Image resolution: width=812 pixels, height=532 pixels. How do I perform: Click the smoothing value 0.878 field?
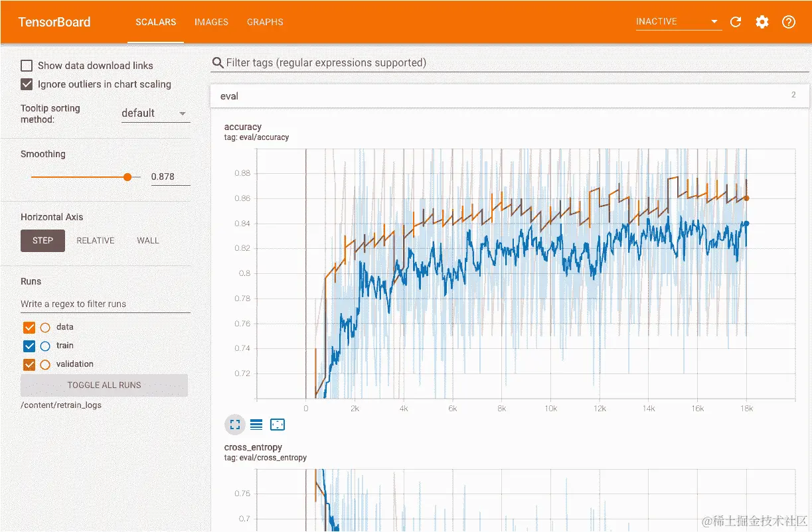pyautogui.click(x=171, y=177)
